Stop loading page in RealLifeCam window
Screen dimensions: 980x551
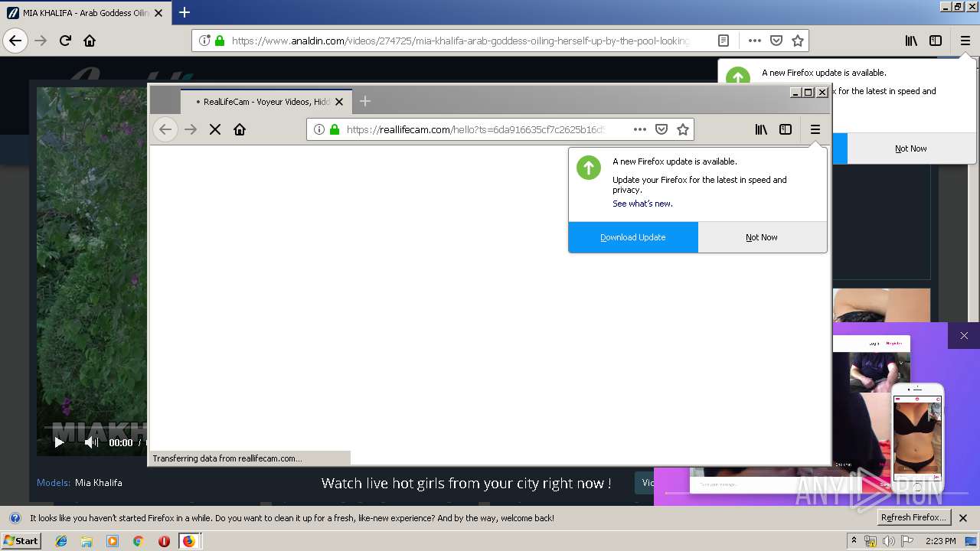tap(215, 129)
